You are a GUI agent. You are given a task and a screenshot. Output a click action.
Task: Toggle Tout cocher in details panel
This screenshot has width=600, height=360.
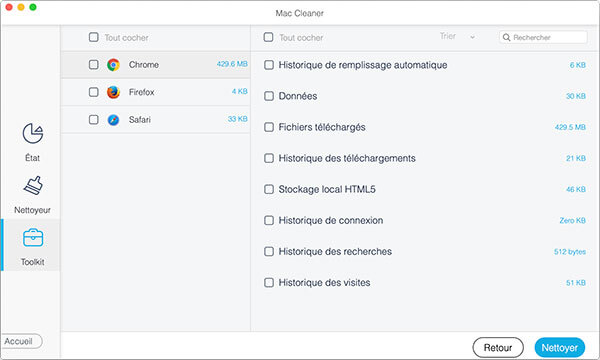(269, 37)
